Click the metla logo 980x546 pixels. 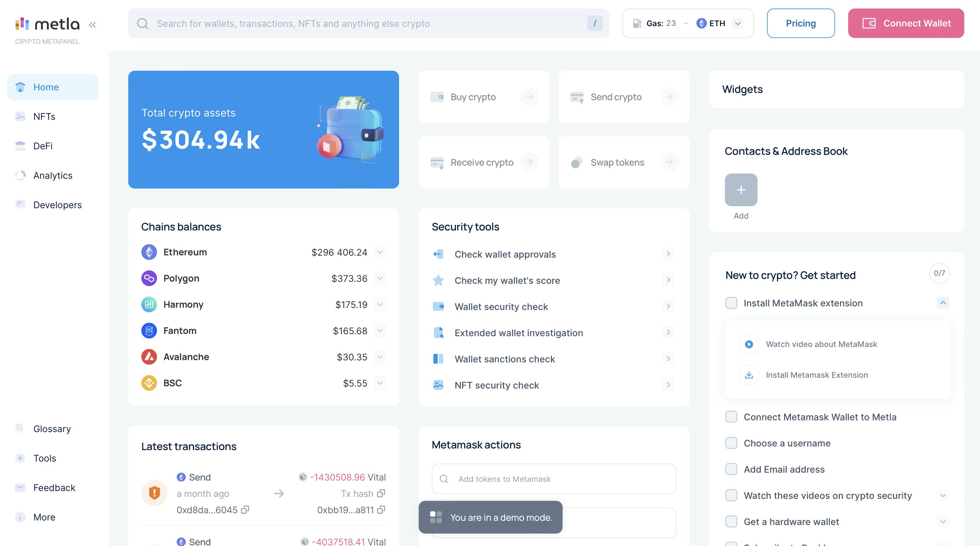[x=47, y=24]
